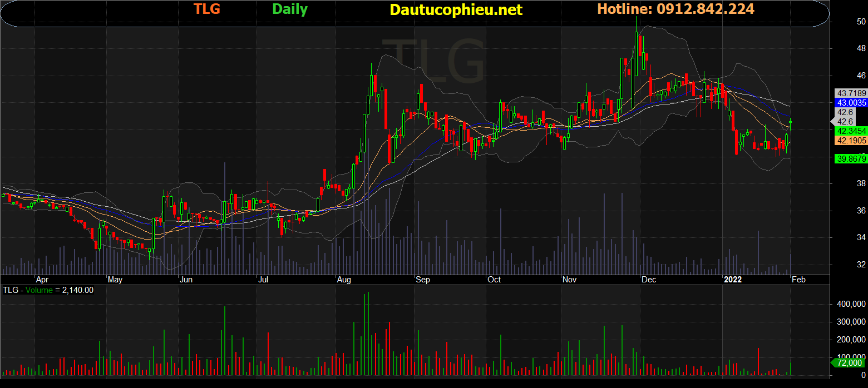
Task: Click the TLG - Volume pane title
Action: pos(48,290)
